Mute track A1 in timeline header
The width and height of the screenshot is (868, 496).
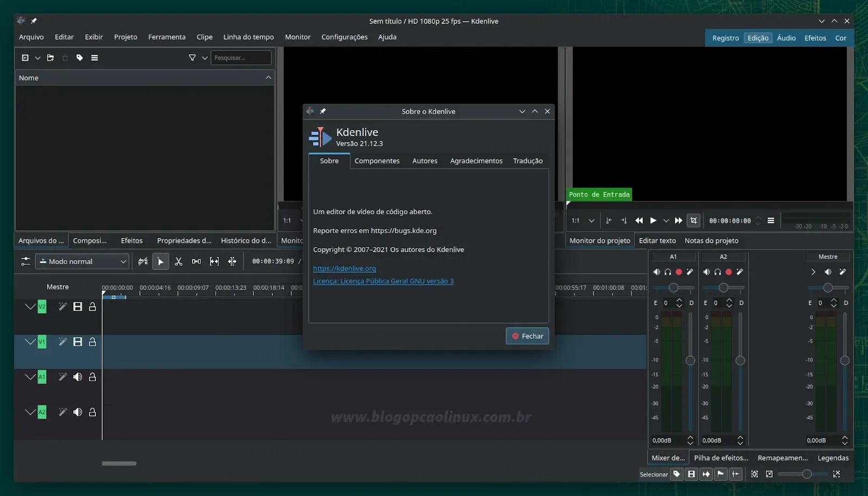tap(78, 377)
